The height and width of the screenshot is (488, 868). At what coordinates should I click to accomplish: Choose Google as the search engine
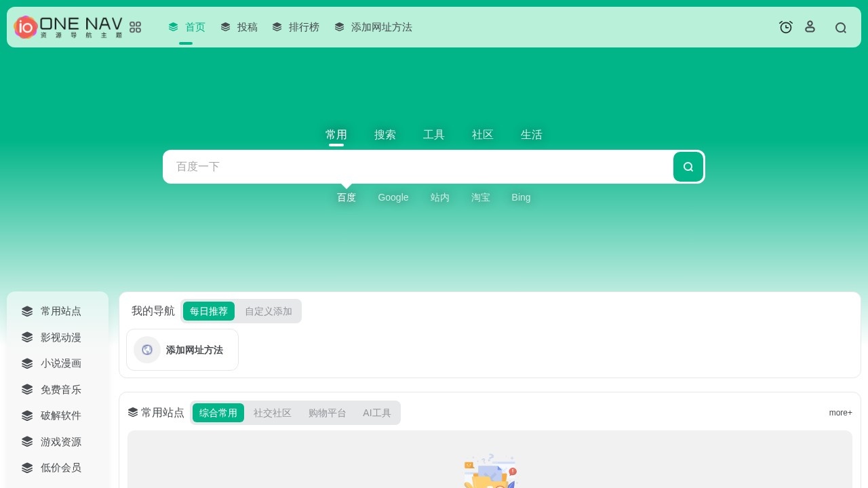[393, 197]
